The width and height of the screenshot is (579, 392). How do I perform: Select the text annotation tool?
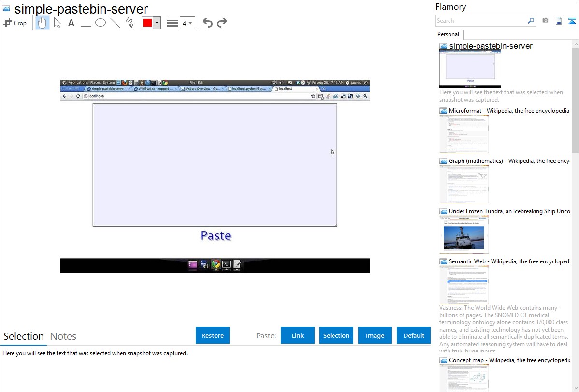click(x=71, y=23)
